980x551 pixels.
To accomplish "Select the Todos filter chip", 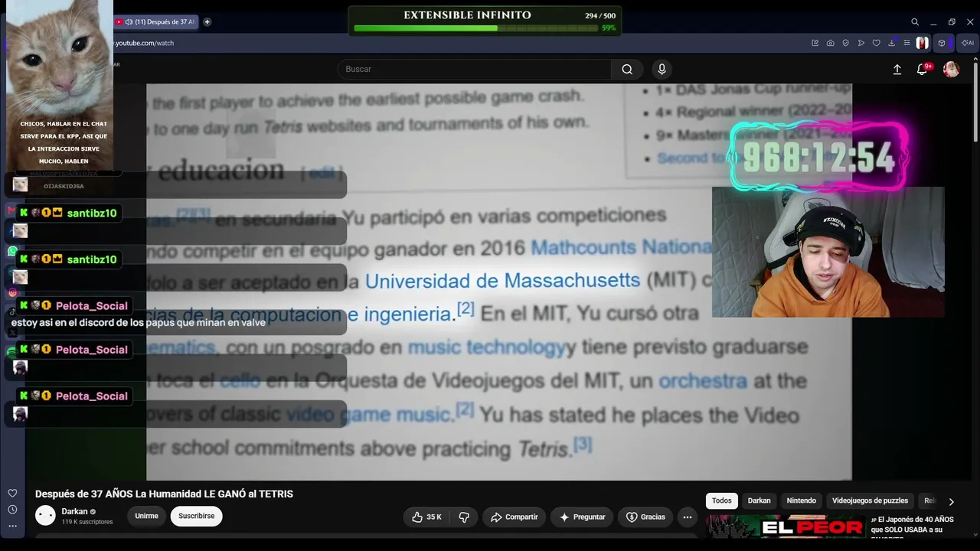I will click(x=722, y=500).
